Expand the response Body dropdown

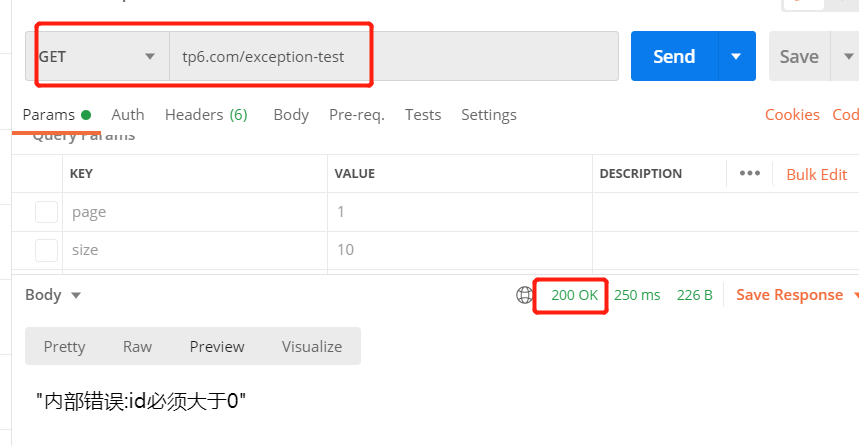53,295
